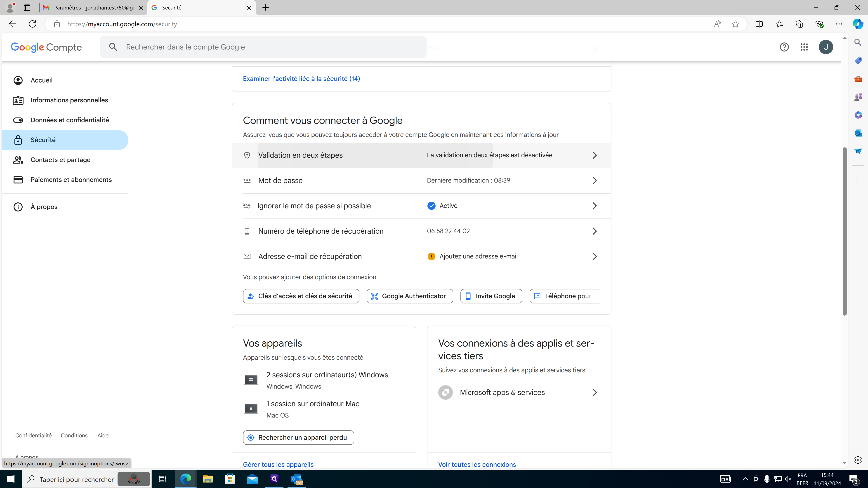Viewport: 868px width, 488px height.
Task: Click the browser refresh icon
Action: coord(32,24)
